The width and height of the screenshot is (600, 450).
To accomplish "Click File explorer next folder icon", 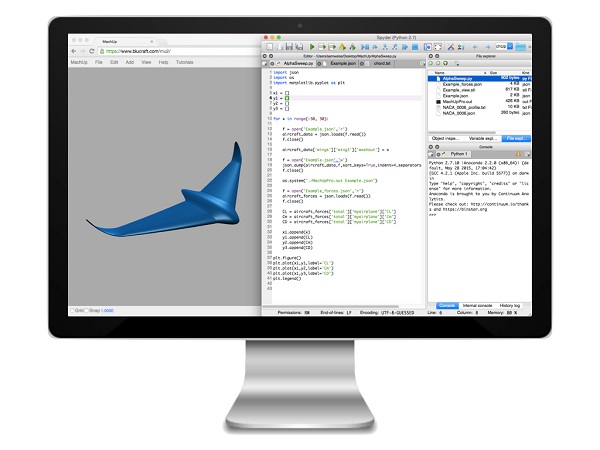I will pyautogui.click(x=438, y=63).
